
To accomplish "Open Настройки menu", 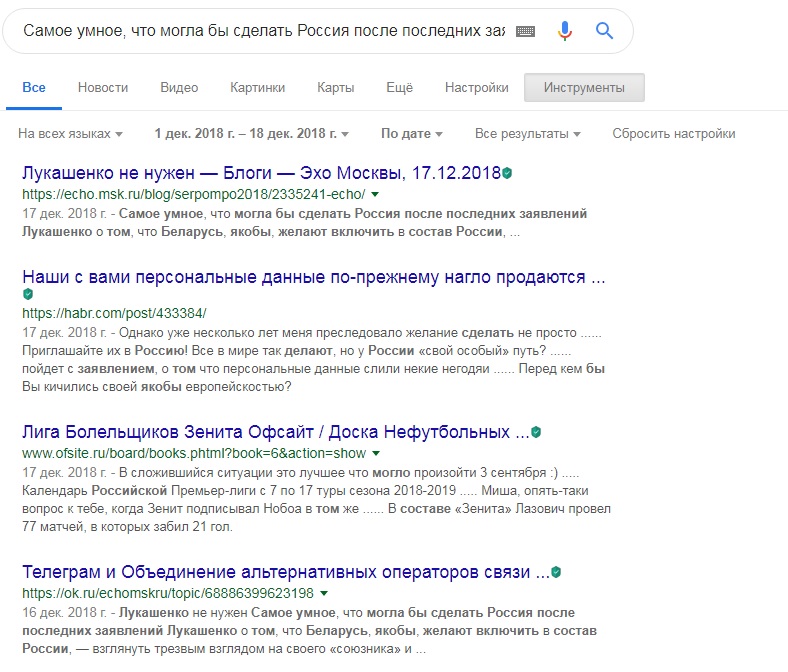I will click(476, 87).
